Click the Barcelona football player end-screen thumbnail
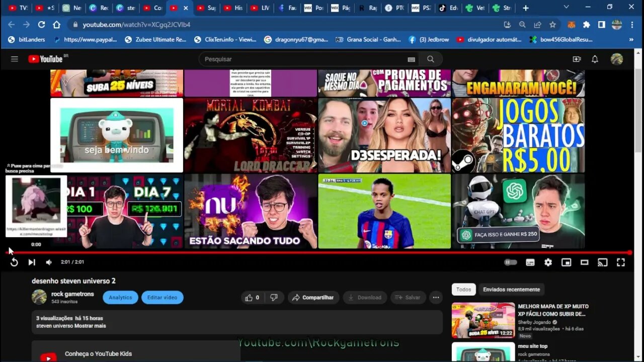644x362 pixels. pos(384,211)
